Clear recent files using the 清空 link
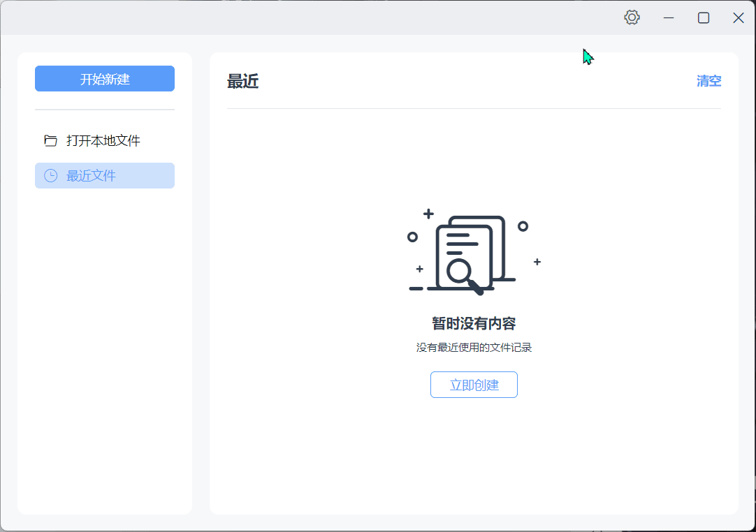Screen dimensions: 756x532 [x=709, y=80]
